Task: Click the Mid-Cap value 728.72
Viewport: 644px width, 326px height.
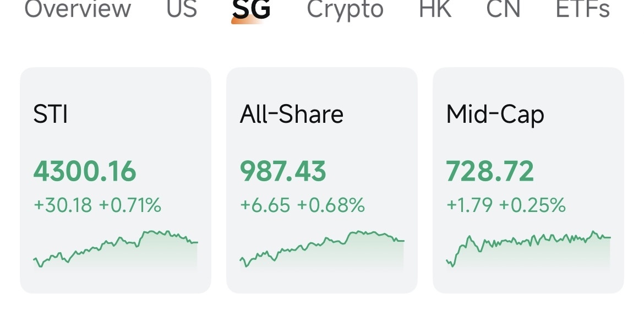Action: point(490,171)
